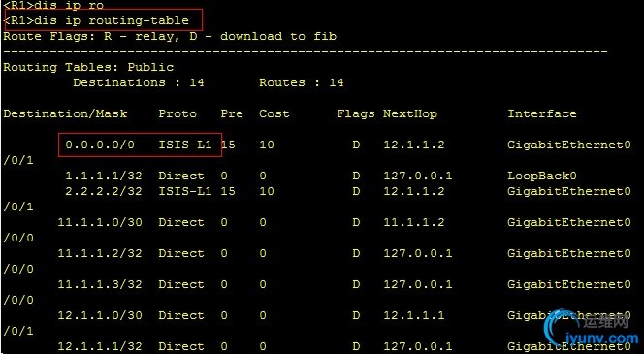Click next hop 12.1.1.2 in the 2.2.2.2/32 row
Screen dimensions: 644x354
[413, 191]
